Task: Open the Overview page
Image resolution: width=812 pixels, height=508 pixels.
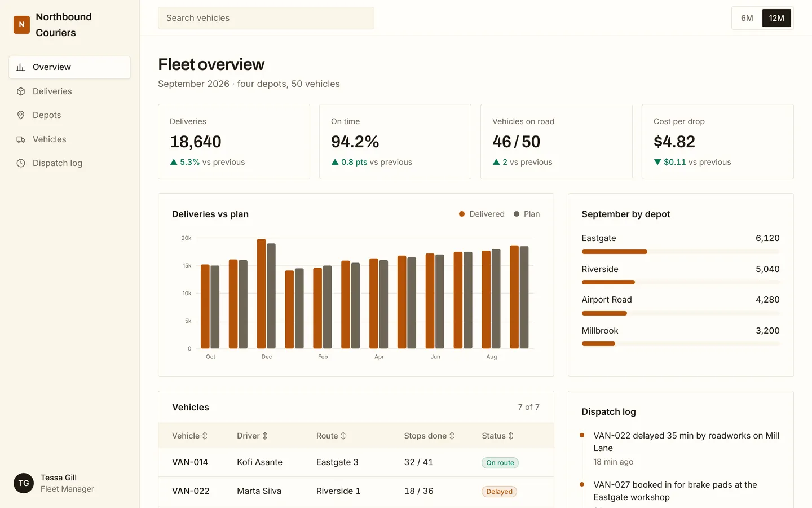Action: [69, 67]
